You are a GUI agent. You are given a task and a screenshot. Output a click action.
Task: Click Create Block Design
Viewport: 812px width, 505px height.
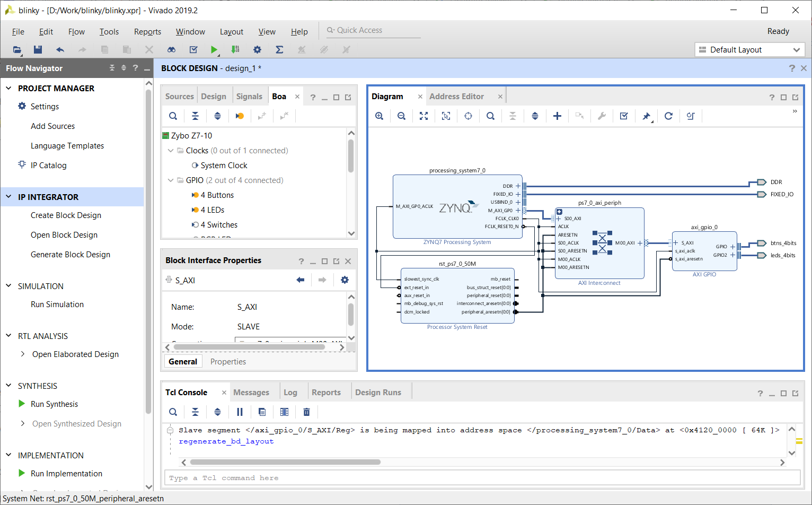click(x=66, y=215)
